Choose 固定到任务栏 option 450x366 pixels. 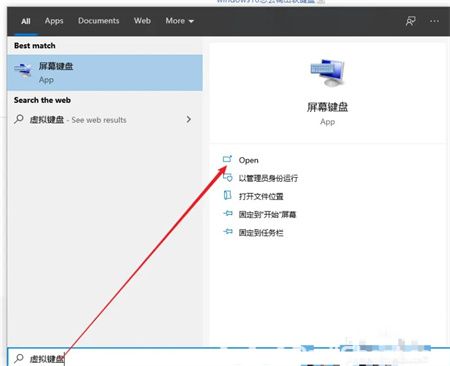(261, 233)
